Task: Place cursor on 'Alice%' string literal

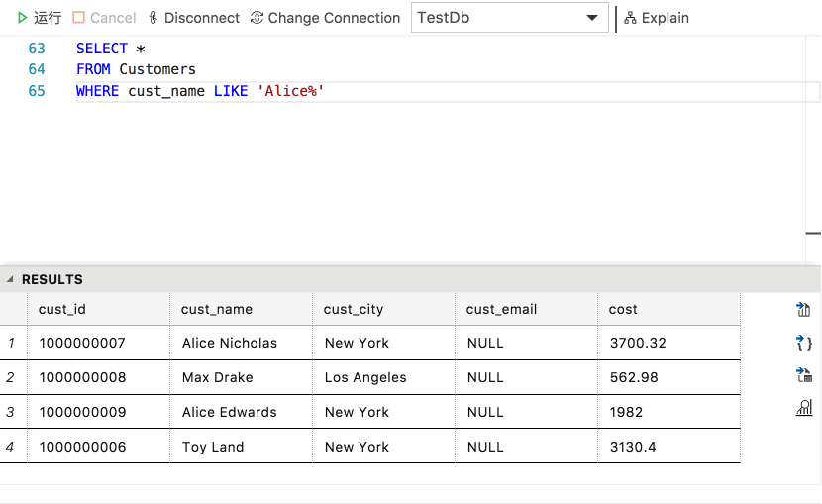Action: [x=290, y=91]
